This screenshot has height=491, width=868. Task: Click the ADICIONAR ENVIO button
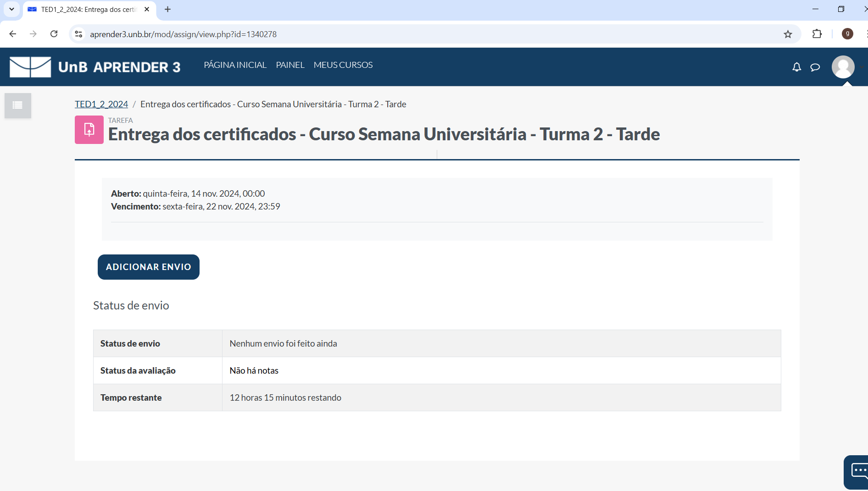[x=149, y=267]
